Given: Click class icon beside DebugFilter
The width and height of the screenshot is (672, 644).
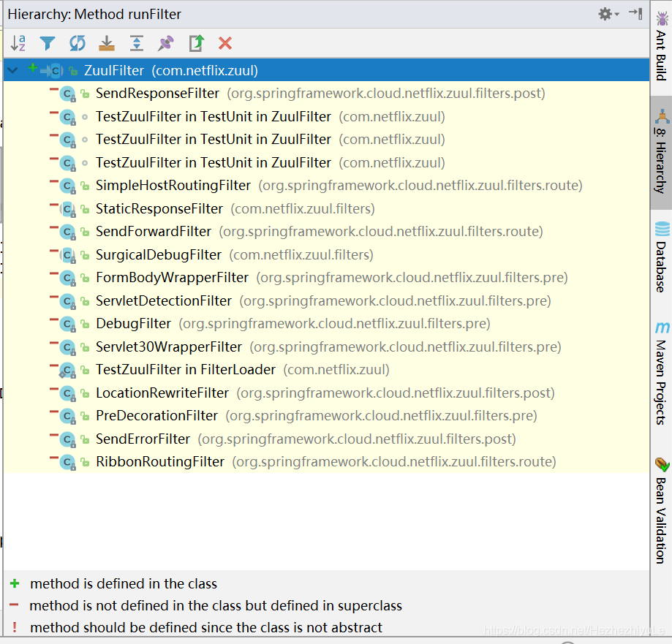Looking at the screenshot, I should pyautogui.click(x=68, y=325).
